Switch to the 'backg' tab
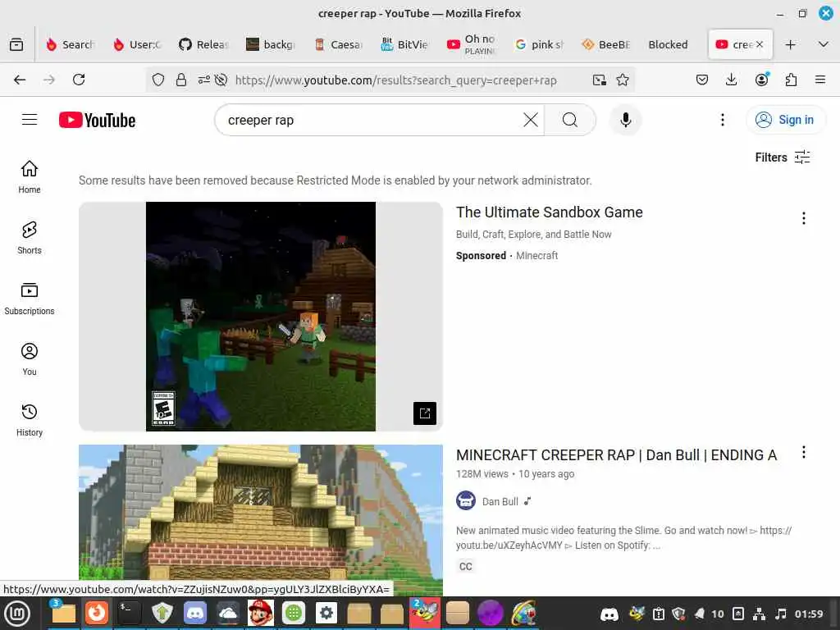 [271, 44]
